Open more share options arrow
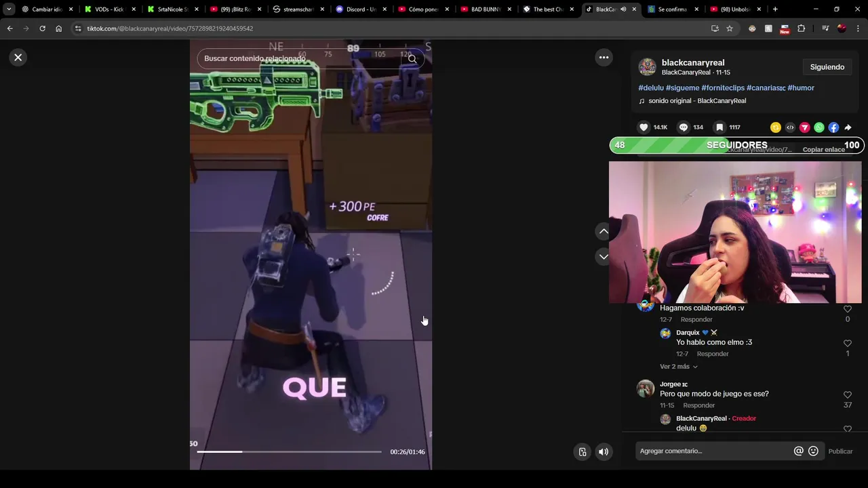Screen dimensions: 868x488 (848, 127)
